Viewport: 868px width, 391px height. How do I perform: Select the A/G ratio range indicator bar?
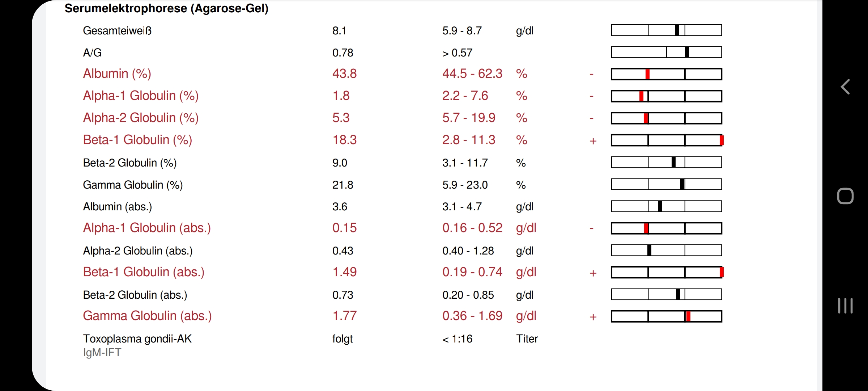pyautogui.click(x=667, y=52)
